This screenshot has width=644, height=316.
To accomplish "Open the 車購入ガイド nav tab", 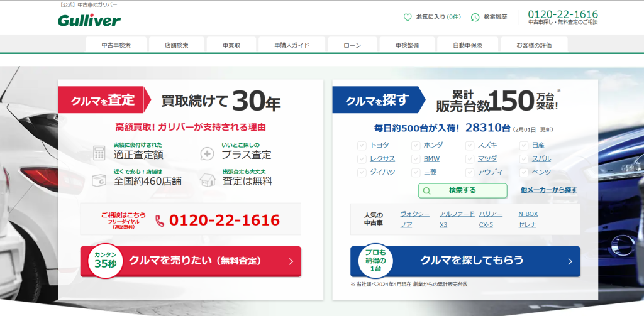I will (292, 45).
